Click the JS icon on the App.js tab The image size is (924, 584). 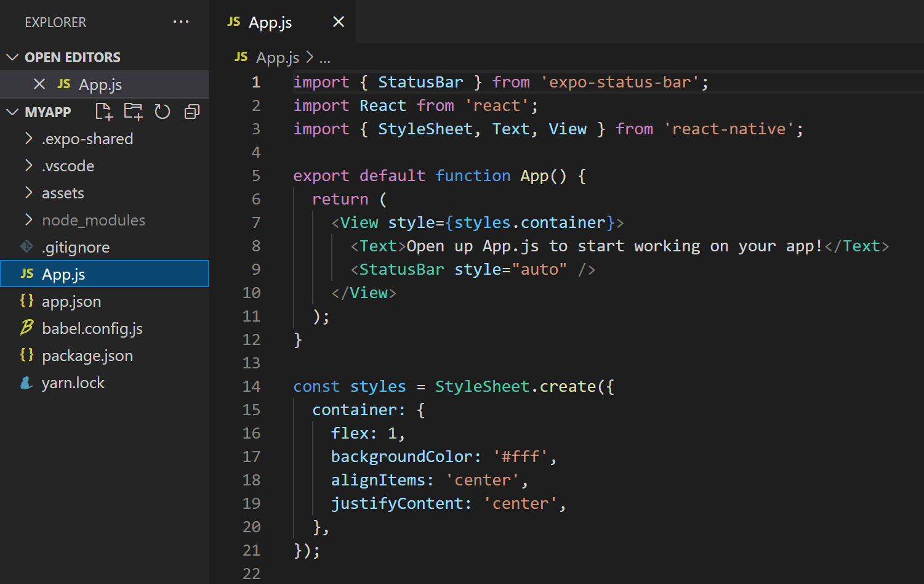tap(233, 22)
